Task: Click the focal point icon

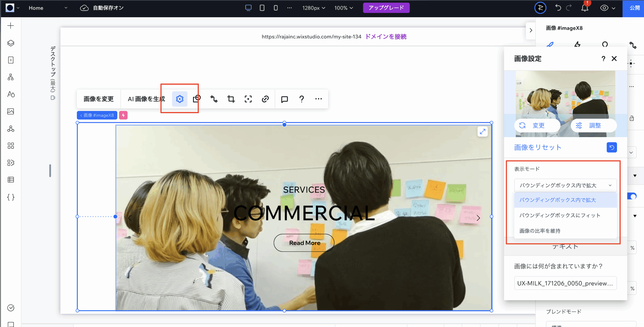Action: 248,99
